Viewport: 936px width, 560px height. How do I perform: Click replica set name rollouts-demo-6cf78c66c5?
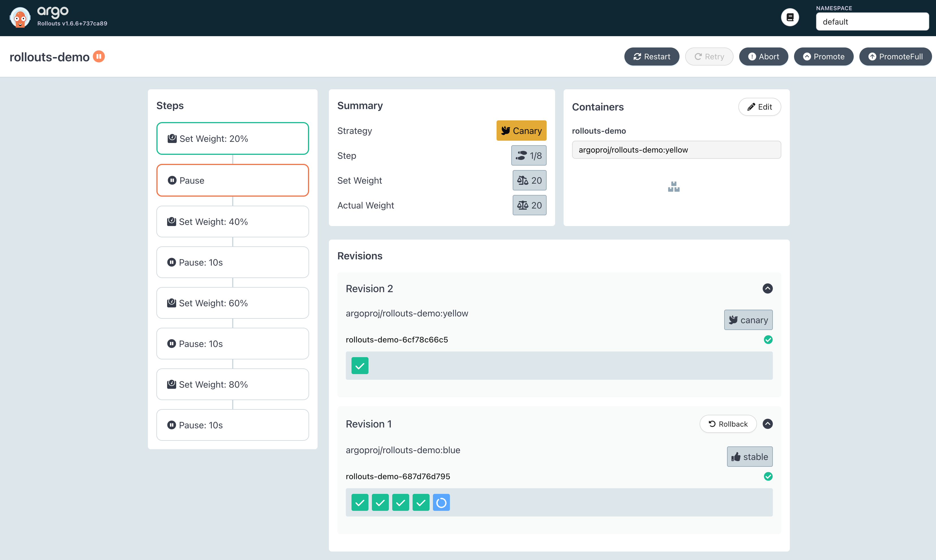397,340
